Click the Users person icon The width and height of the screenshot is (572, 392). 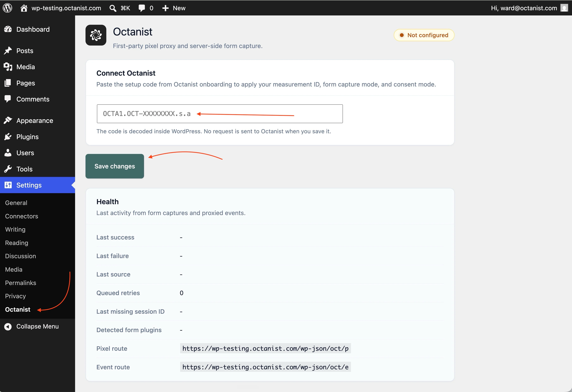coord(8,153)
